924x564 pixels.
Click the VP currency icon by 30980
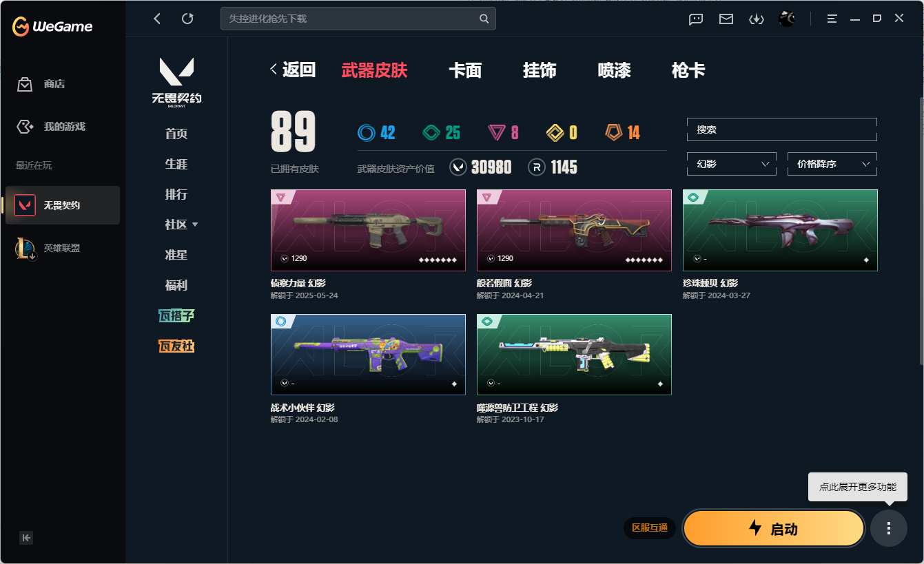coord(458,167)
